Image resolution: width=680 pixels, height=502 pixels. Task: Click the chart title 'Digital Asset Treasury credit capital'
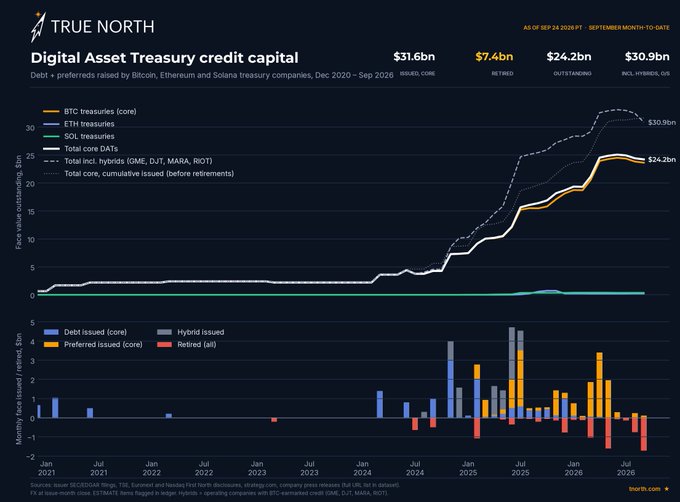tap(164, 58)
